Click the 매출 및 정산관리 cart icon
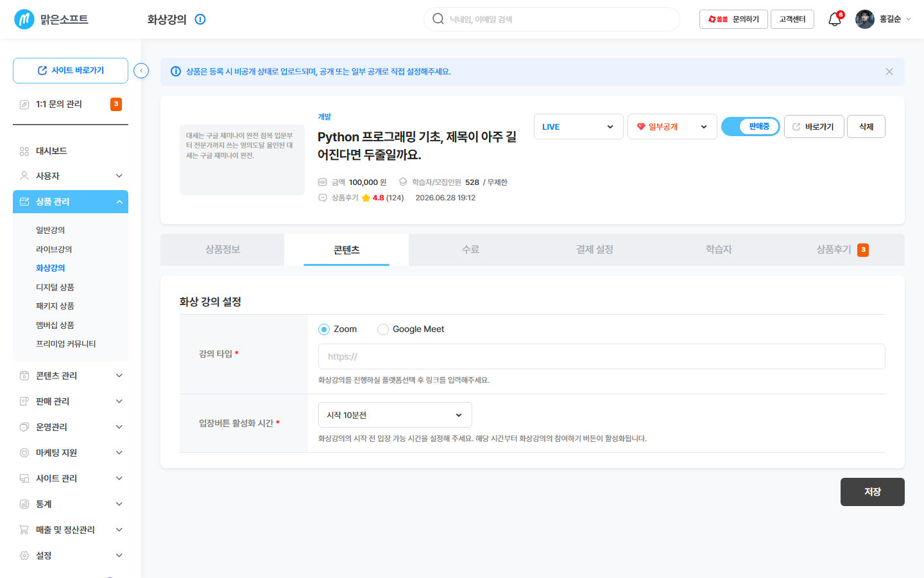Image resolution: width=924 pixels, height=578 pixels. click(x=24, y=530)
